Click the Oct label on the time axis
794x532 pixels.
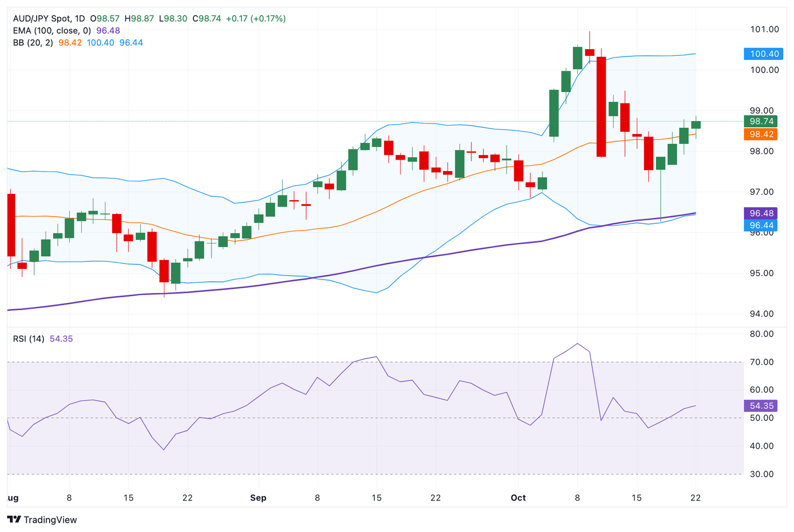click(x=518, y=498)
